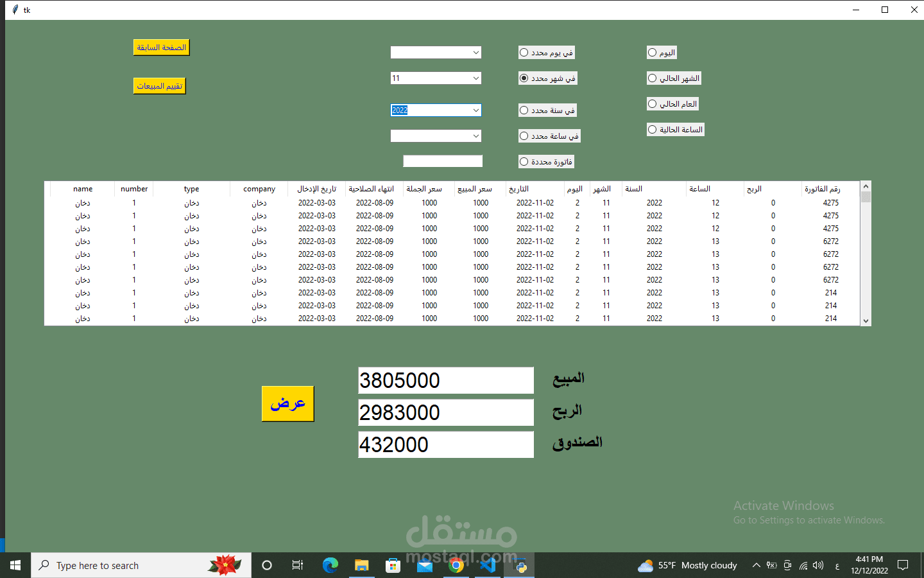Choose the الساعة الحالية radio option

point(676,130)
